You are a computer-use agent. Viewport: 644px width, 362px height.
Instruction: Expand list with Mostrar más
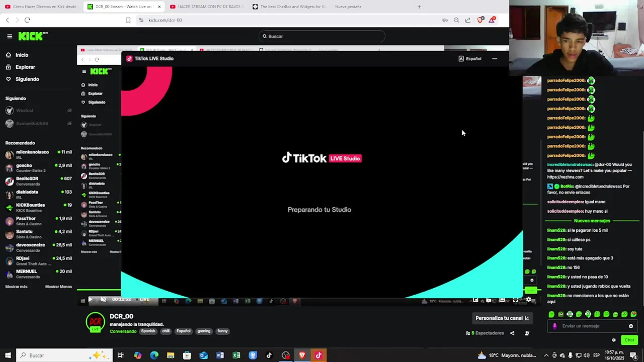(16, 287)
